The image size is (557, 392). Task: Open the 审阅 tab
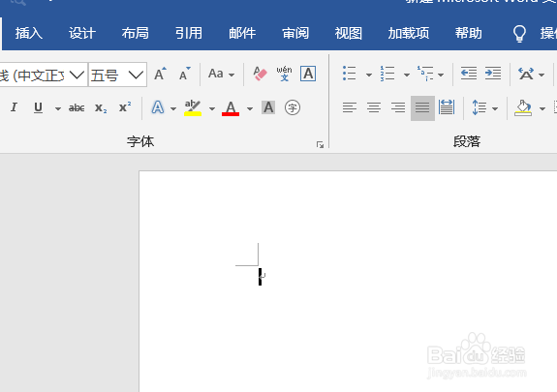[295, 33]
